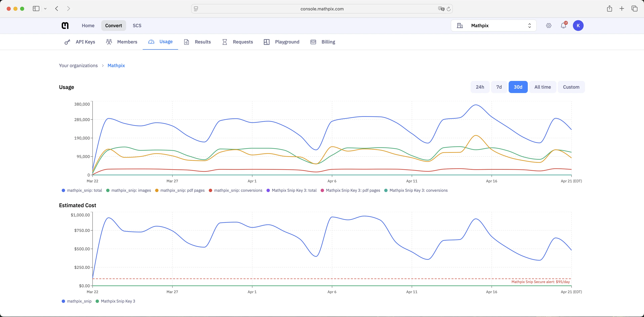Open the Usage tab
Viewport: 644px width, 317px height.
(x=160, y=42)
